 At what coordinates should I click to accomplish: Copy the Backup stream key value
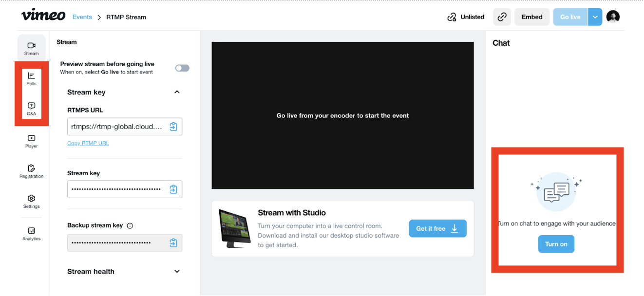[x=173, y=242]
